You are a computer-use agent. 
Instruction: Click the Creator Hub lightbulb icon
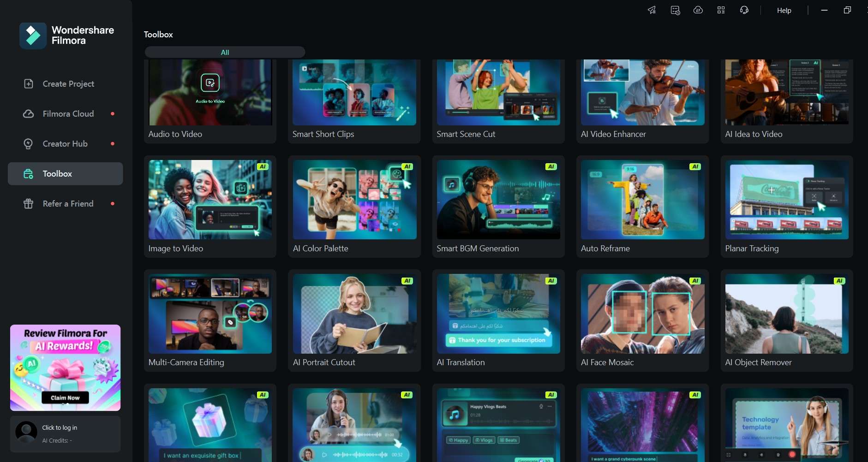[28, 144]
